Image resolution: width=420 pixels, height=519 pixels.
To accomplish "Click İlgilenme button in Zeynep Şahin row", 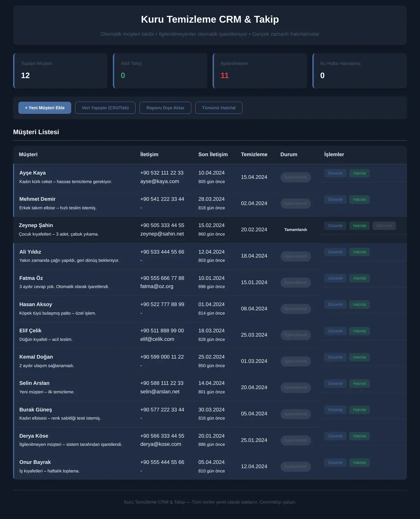I will coord(384,226).
